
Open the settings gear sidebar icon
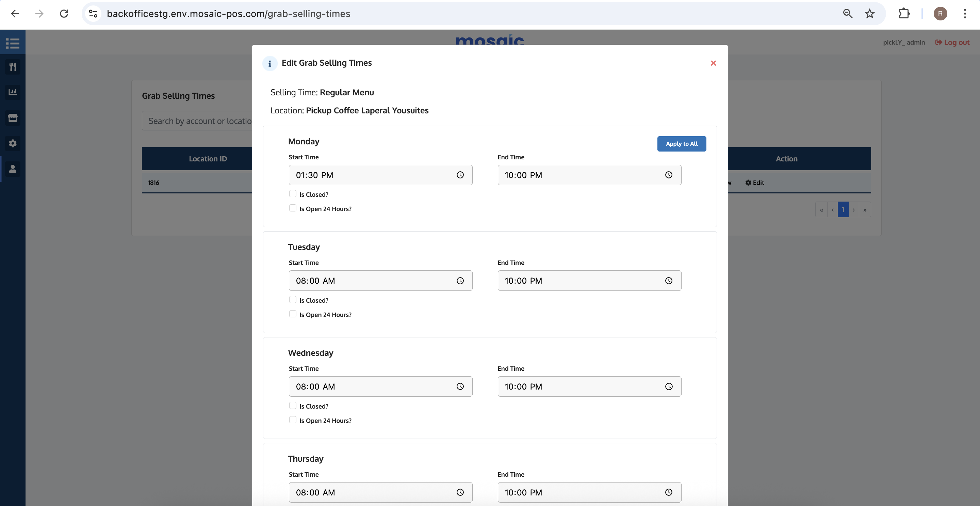[x=13, y=143]
